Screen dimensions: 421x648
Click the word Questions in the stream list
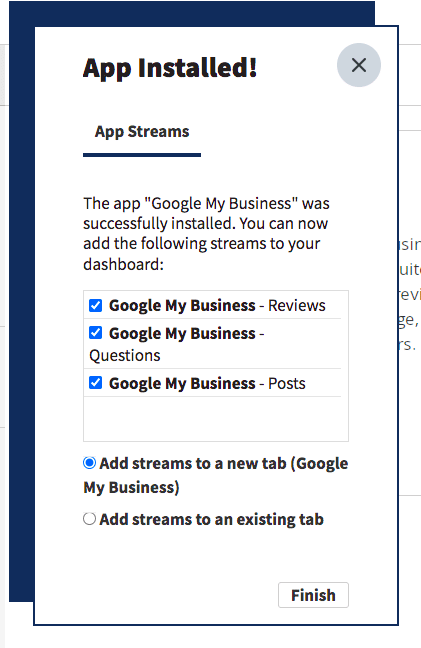125,355
